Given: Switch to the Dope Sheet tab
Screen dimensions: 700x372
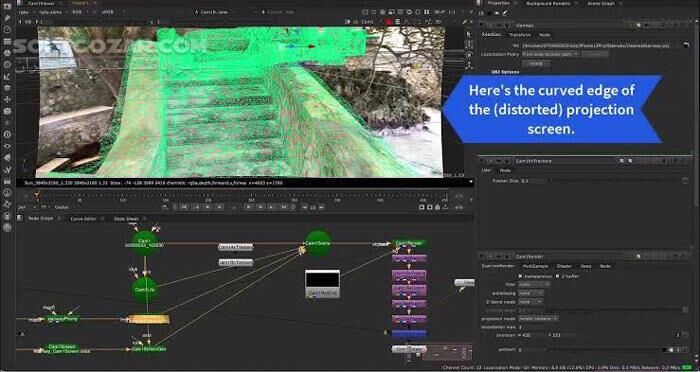Looking at the screenshot, I should click(x=126, y=219).
